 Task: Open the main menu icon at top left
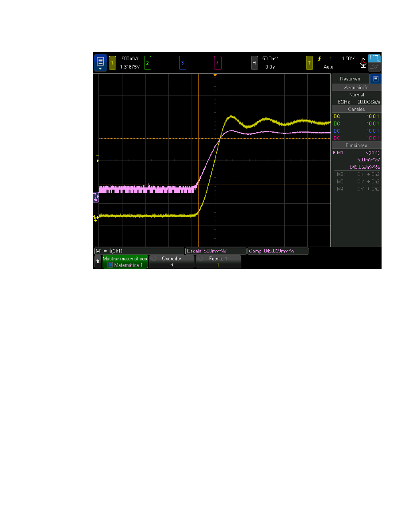coord(100,62)
